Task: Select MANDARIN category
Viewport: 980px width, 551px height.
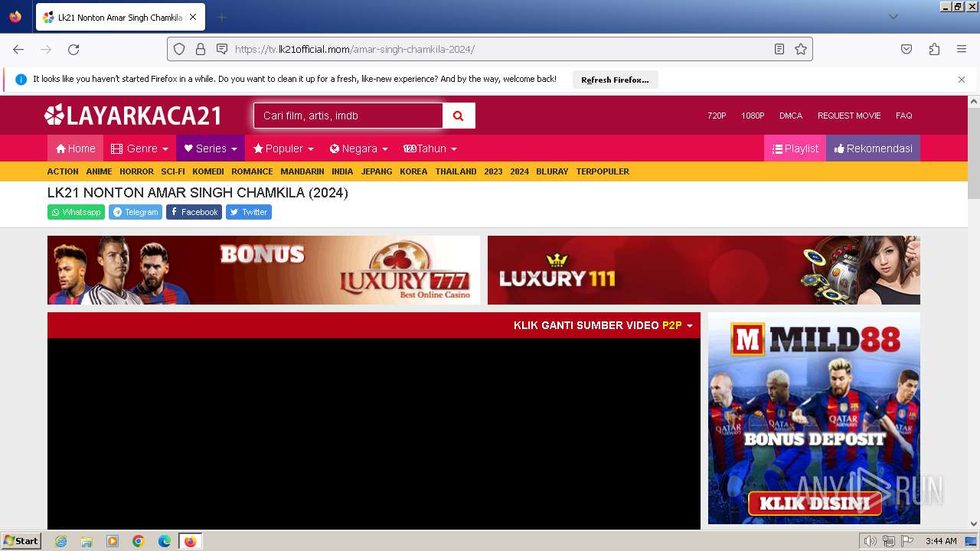Action: tap(302, 171)
